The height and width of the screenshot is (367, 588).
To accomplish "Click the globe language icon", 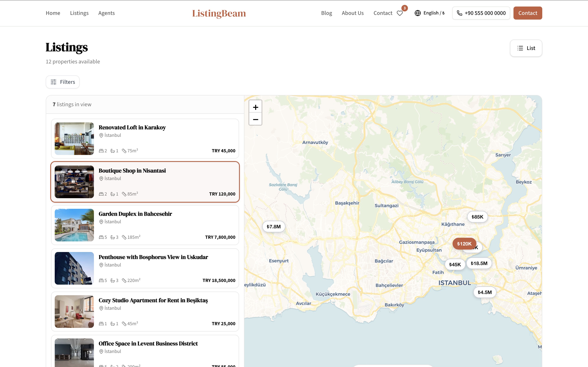I will point(418,13).
